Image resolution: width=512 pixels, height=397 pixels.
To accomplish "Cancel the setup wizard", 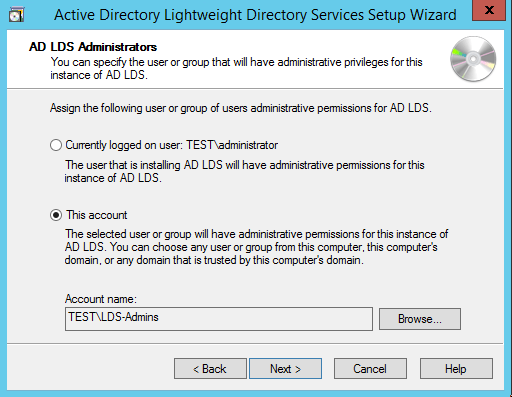I will coord(370,369).
